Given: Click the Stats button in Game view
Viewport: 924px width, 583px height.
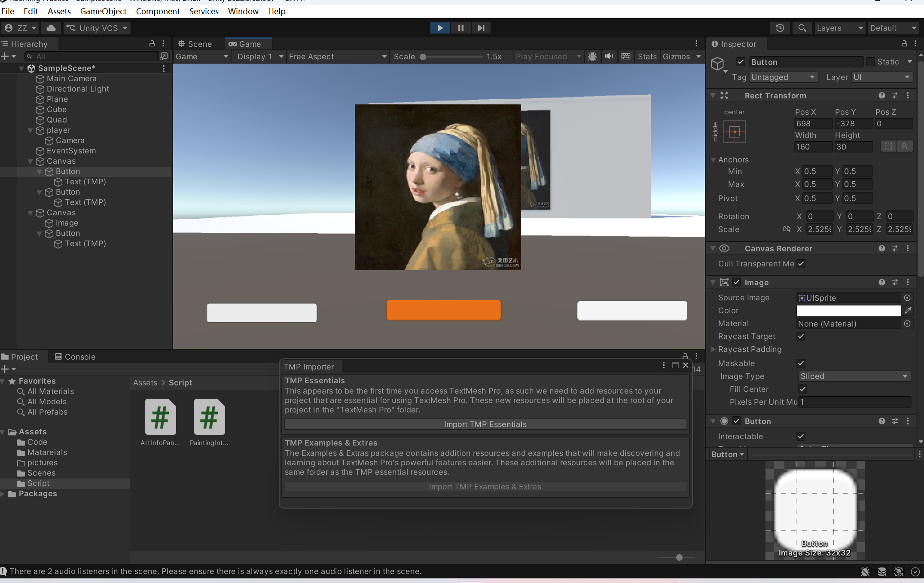Looking at the screenshot, I should coord(647,57).
